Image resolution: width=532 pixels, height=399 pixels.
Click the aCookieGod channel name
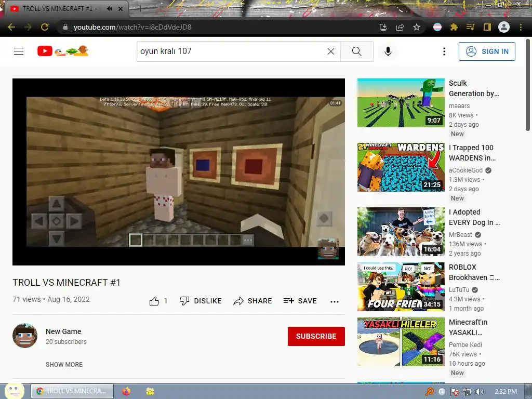[x=465, y=170]
